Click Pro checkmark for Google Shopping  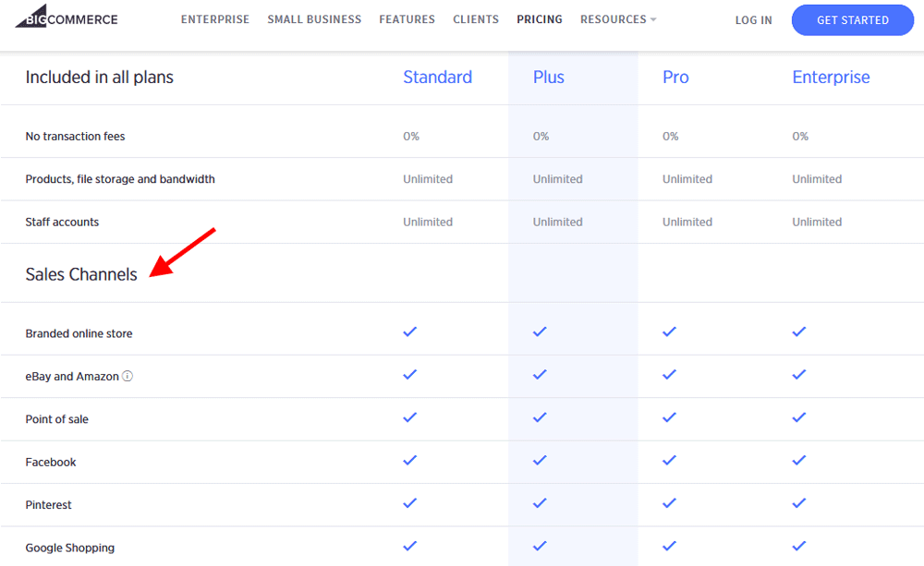coord(669,546)
